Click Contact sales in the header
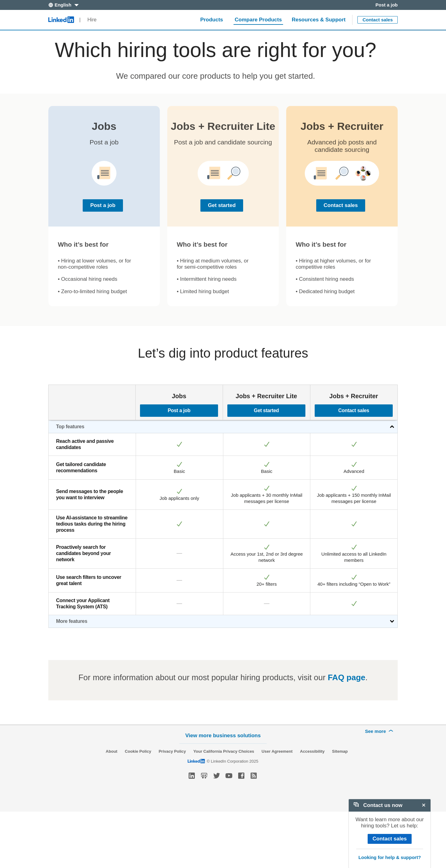Viewport: 446px width, 868px height. pos(377,20)
